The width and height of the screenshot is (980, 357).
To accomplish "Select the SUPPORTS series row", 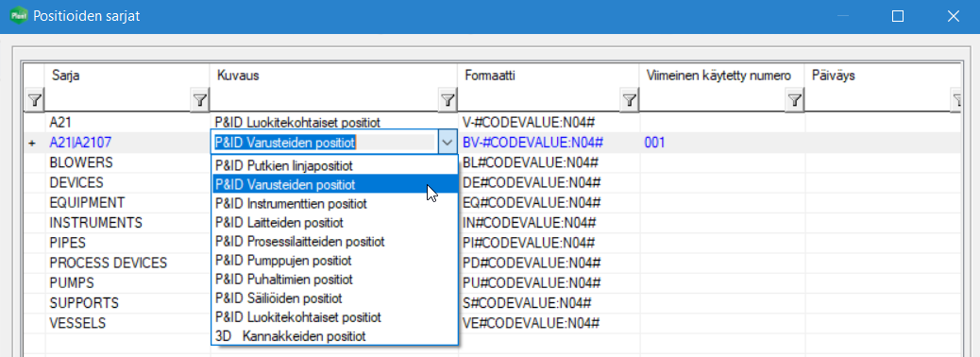I will click(x=127, y=302).
